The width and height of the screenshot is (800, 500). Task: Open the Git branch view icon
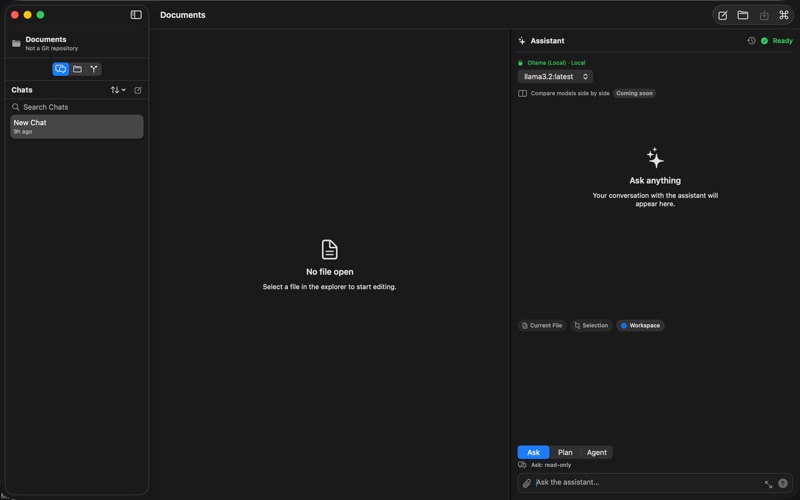94,69
